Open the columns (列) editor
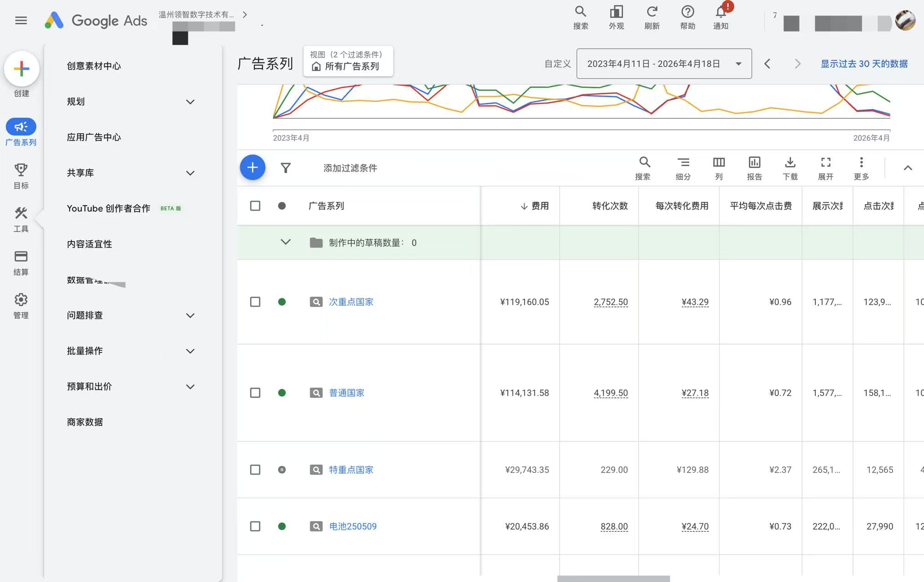The height and width of the screenshot is (582, 924). pos(719,168)
